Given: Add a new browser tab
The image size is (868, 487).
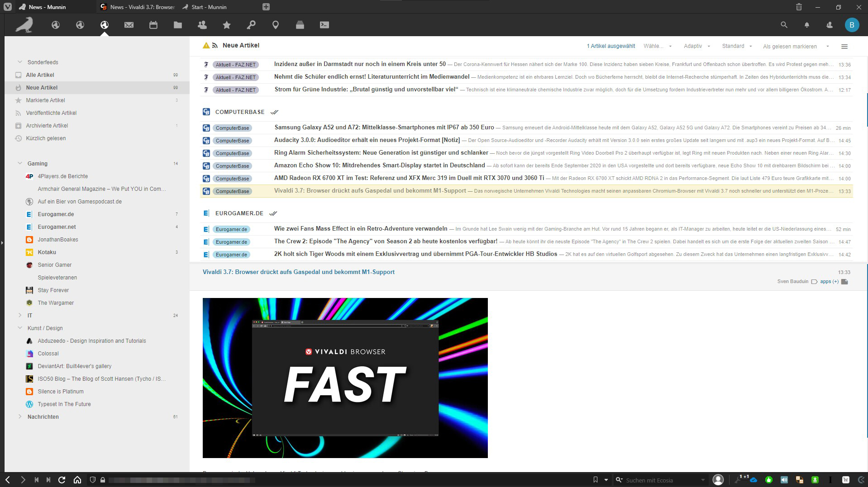Looking at the screenshot, I should tap(266, 7).
